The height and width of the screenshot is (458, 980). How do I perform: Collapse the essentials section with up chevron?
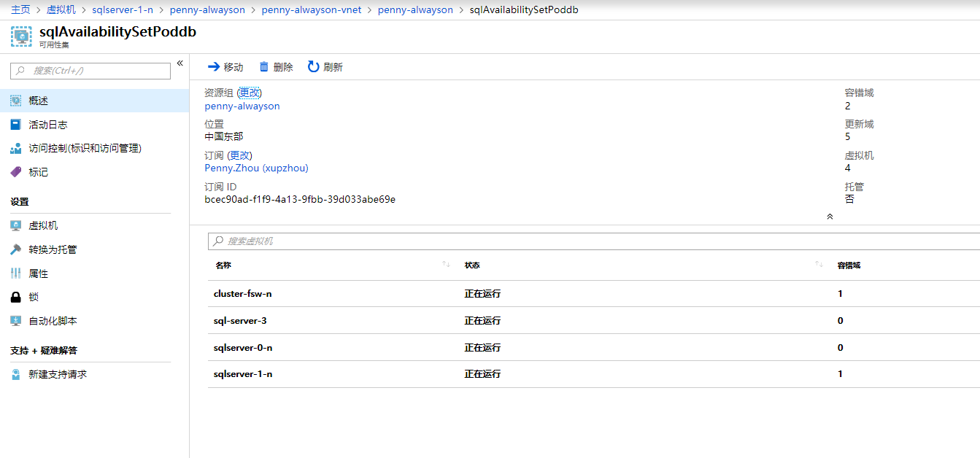[830, 217]
